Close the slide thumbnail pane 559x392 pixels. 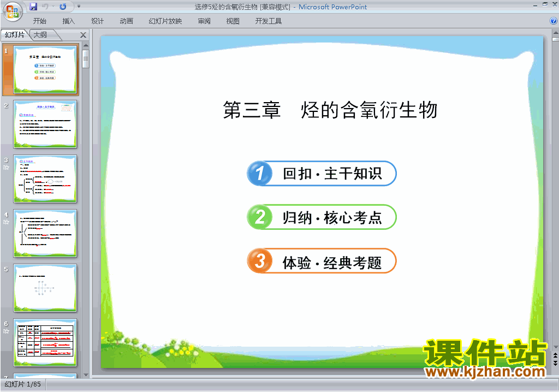click(x=83, y=35)
